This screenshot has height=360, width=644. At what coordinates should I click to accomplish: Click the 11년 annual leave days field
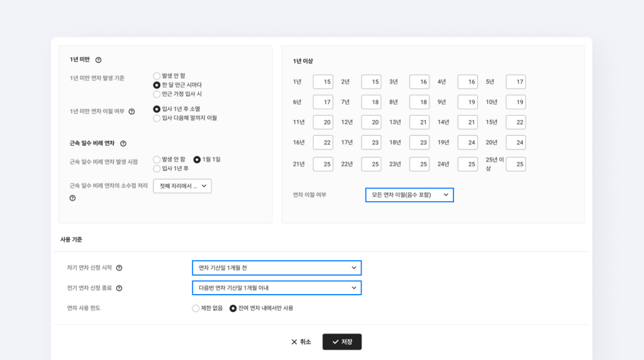(x=323, y=122)
